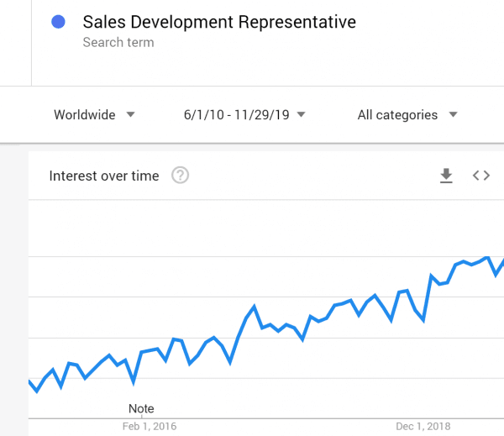Click the download CSV icon

point(446,176)
